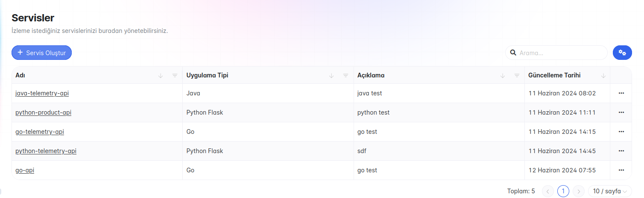
Task: Click the Açıklama column sort arrow
Action: (x=503, y=76)
